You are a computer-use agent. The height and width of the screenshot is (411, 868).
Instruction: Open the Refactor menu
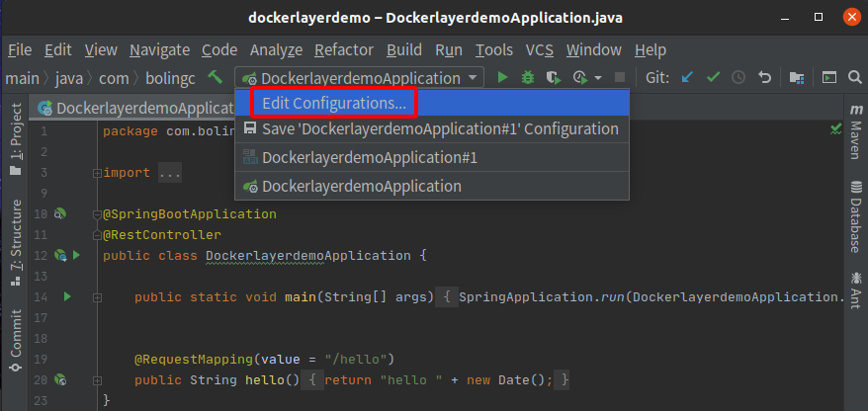point(344,50)
